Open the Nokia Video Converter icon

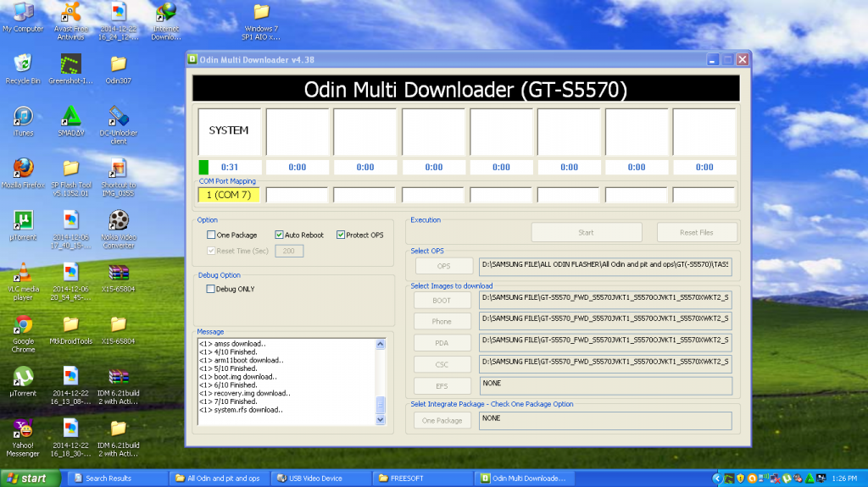pyautogui.click(x=119, y=220)
